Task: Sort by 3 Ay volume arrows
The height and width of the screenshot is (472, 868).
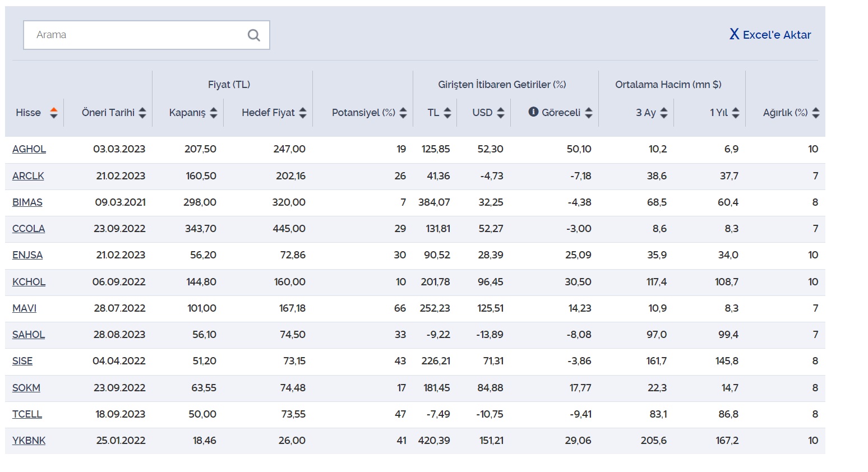Action: (x=664, y=113)
